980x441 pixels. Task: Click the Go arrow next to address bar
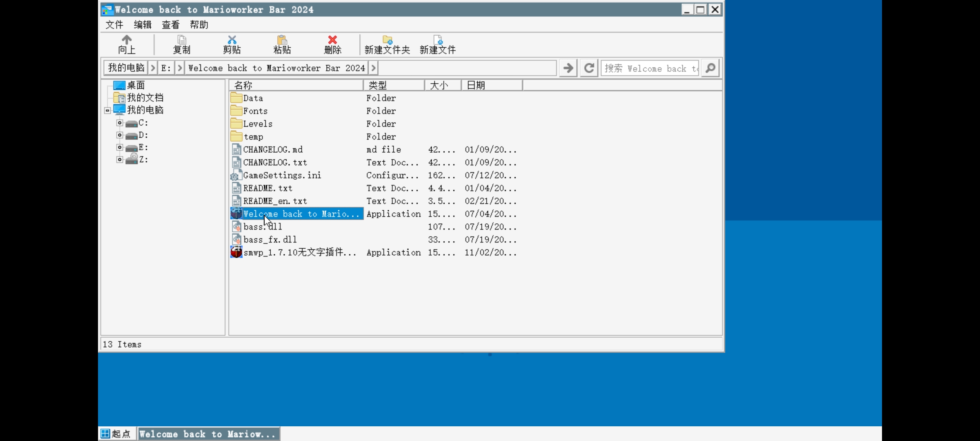(x=568, y=68)
